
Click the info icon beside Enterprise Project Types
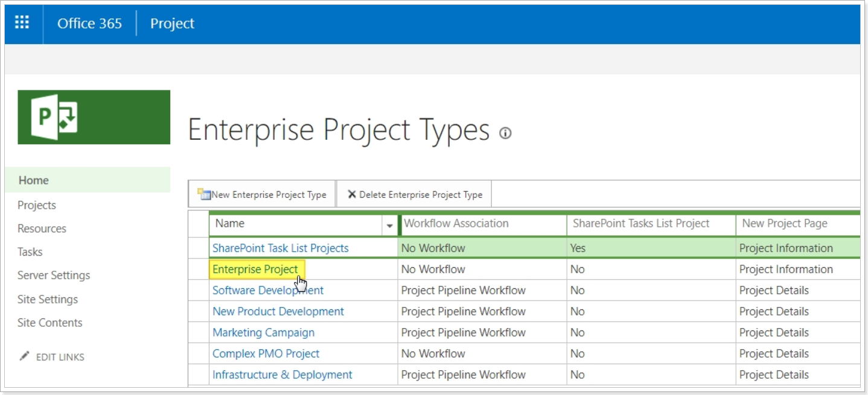(505, 133)
